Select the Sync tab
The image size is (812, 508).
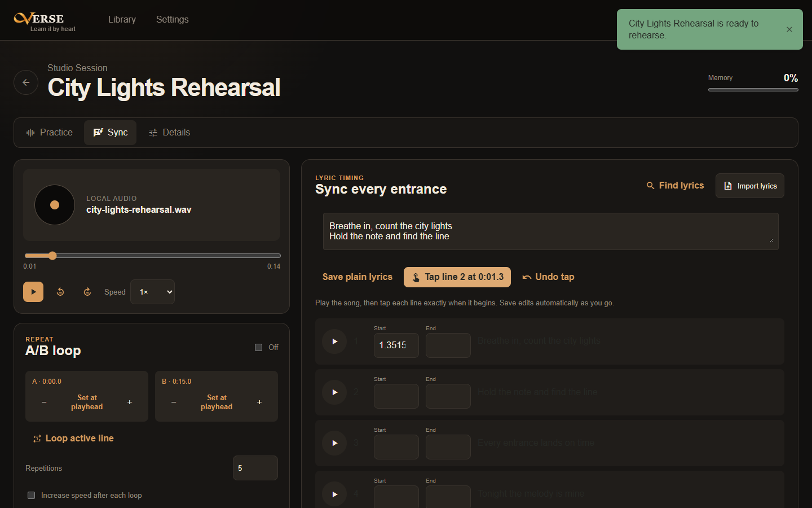tap(111, 133)
